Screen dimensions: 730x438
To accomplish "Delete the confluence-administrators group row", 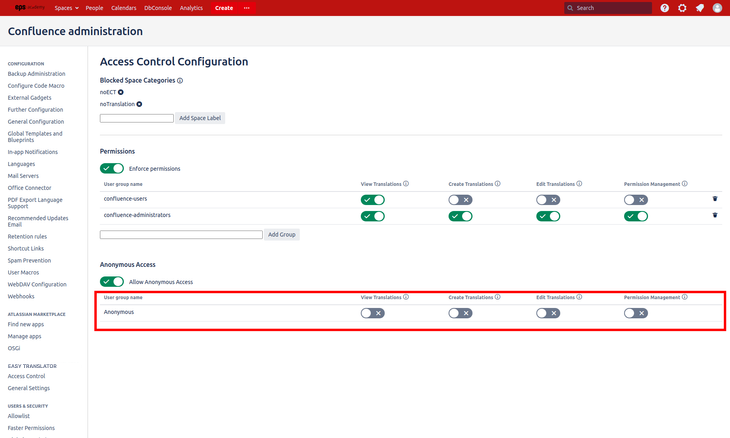I will (x=715, y=215).
